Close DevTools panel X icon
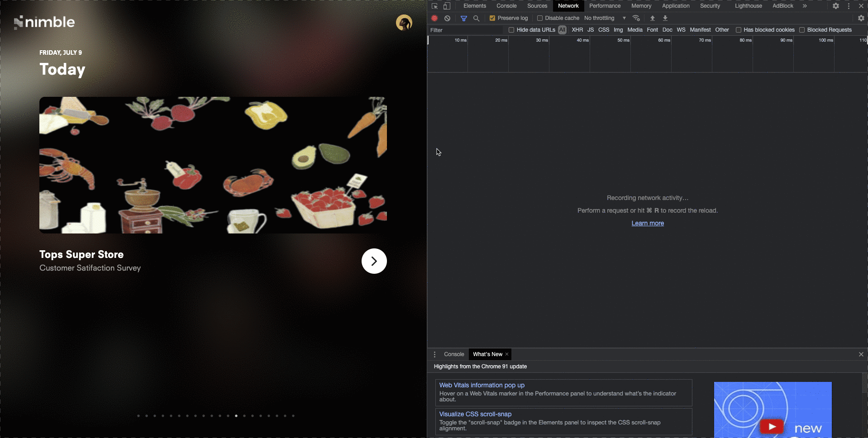868x438 pixels. pos(861,6)
